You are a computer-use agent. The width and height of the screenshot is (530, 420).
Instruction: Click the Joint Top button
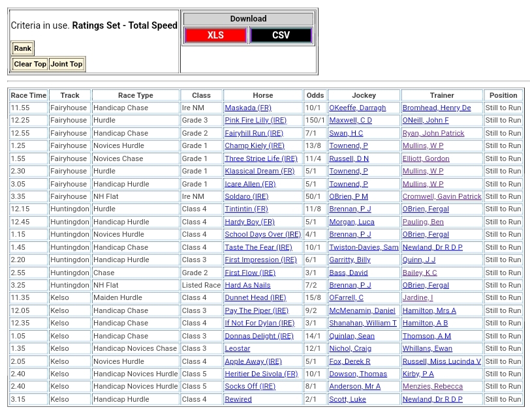67,64
